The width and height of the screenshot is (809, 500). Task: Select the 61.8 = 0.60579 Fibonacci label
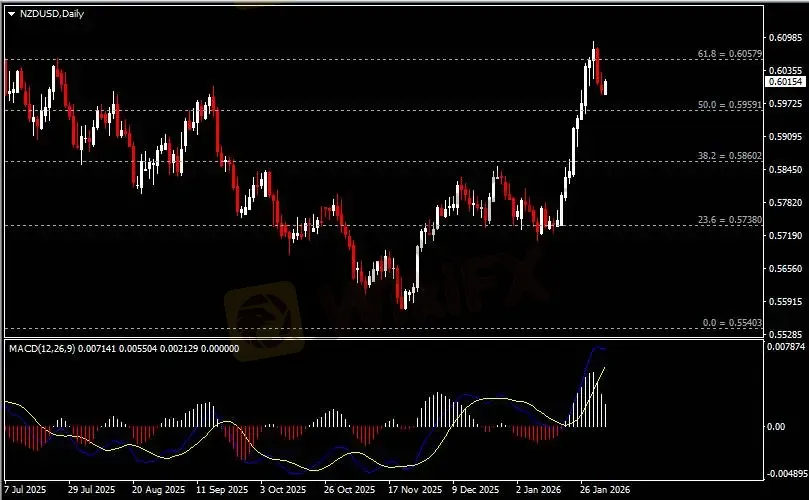(x=730, y=54)
